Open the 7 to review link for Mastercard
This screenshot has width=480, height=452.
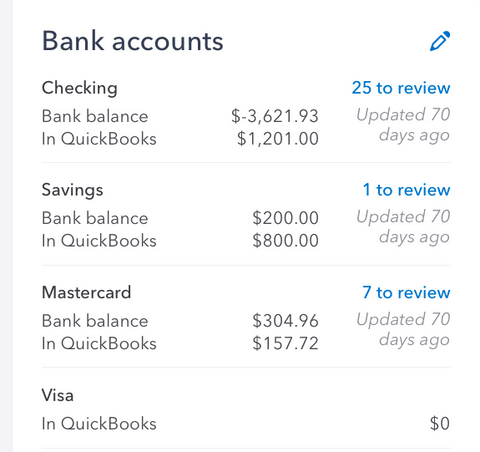pyautogui.click(x=406, y=293)
